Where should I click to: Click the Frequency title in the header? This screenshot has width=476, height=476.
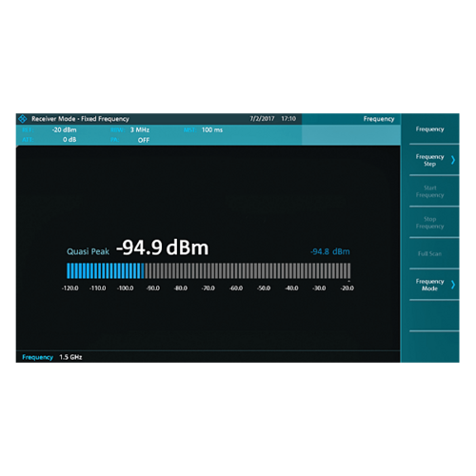pyautogui.click(x=379, y=119)
